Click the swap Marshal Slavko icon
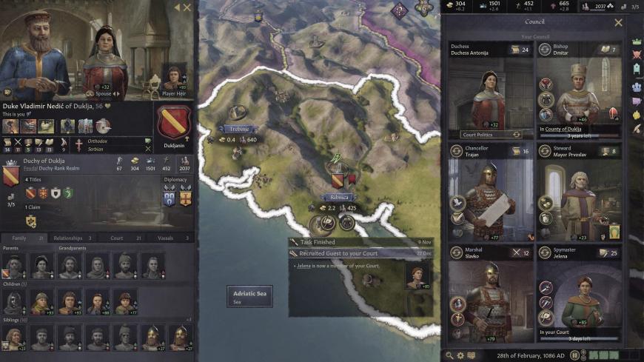Image resolution: width=644 pixels, height=362 pixels. pyautogui.click(x=456, y=252)
